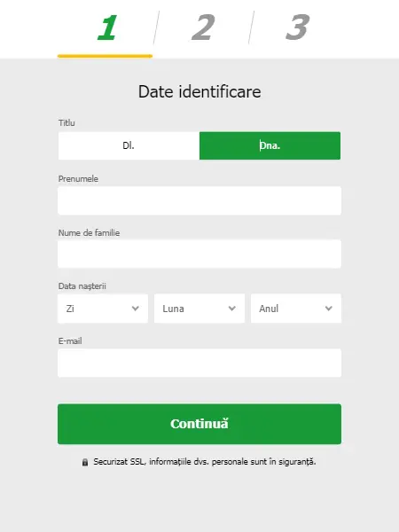Go to step 2 tab
This screenshot has height=532, width=399.
point(203,27)
